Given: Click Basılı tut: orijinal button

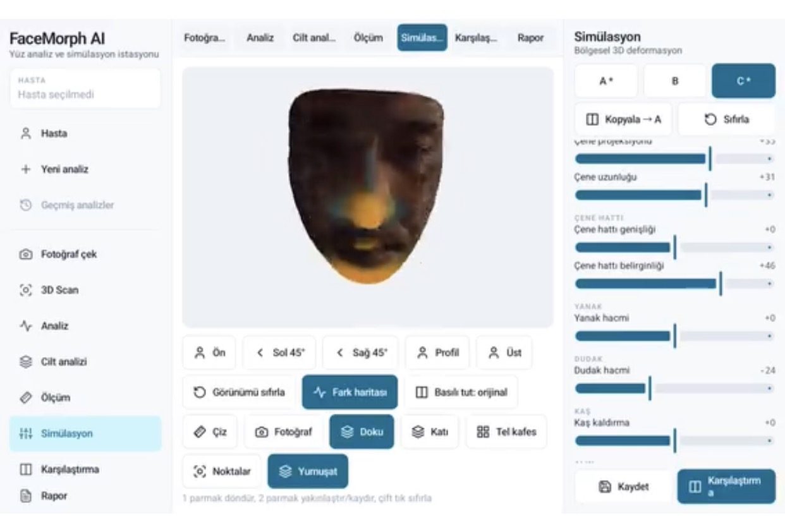Looking at the screenshot, I should coord(461,392).
